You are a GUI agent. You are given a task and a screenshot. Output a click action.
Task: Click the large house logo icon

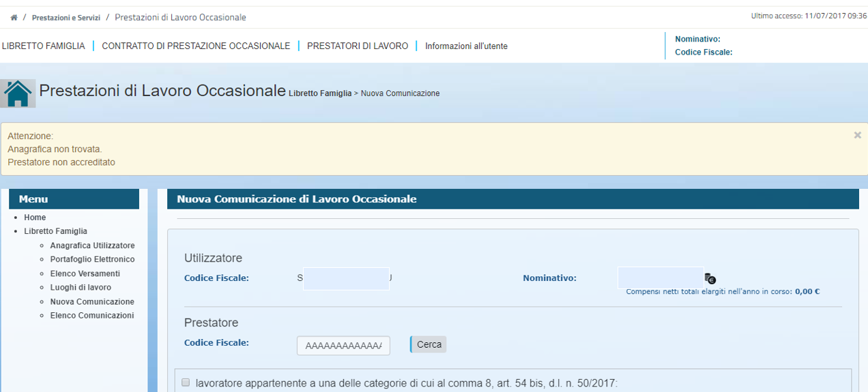click(18, 93)
